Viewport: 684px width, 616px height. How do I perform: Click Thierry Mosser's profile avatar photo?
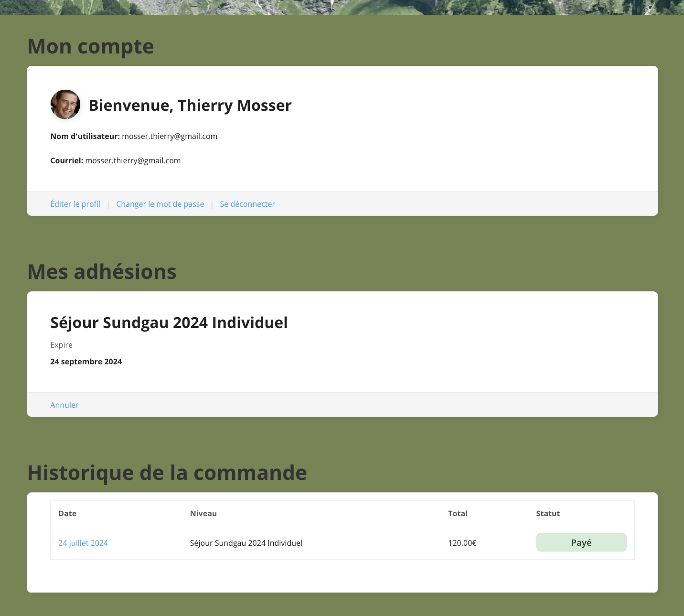[65, 105]
